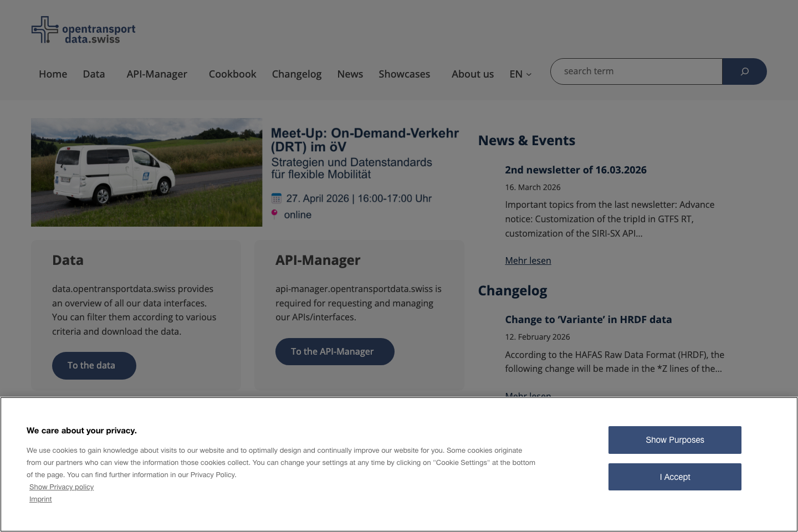Click the 'To the data' button
The image size is (798, 532).
(x=94, y=365)
